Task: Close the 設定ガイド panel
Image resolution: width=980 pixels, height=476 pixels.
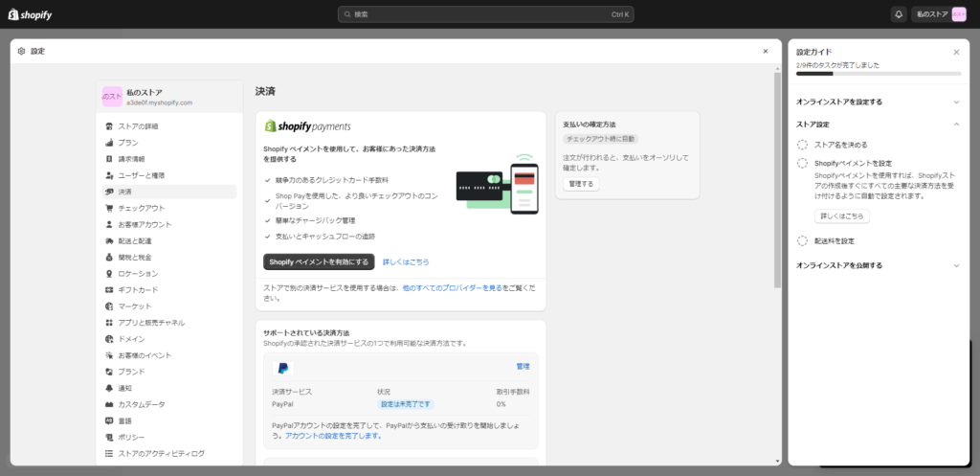Action: [x=956, y=53]
